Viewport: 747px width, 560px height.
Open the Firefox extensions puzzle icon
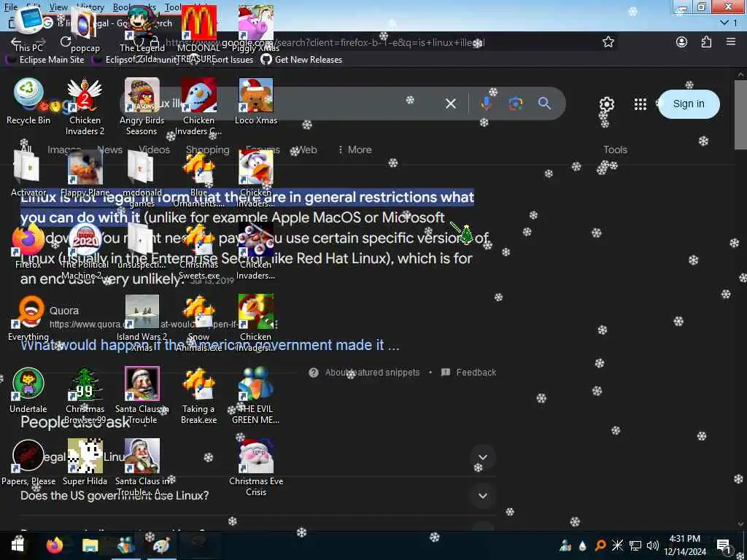706,42
